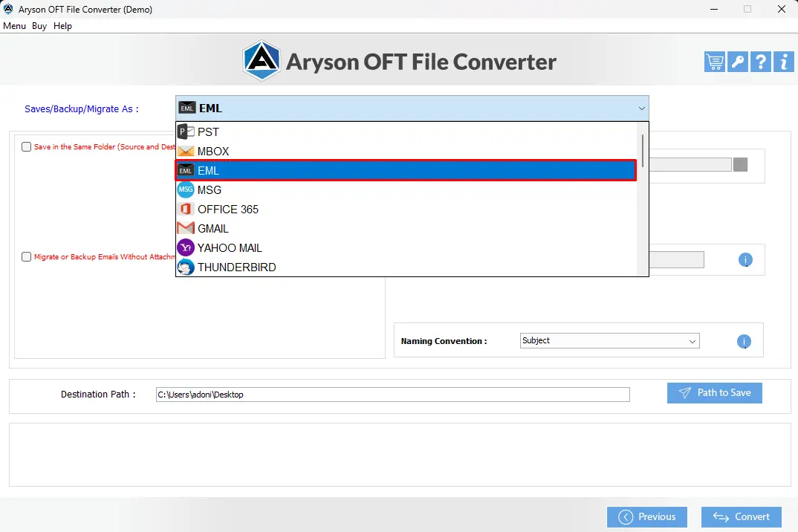Pick OFFICE 365 in the dropdown list
This screenshot has height=532, width=798.
[406, 210]
